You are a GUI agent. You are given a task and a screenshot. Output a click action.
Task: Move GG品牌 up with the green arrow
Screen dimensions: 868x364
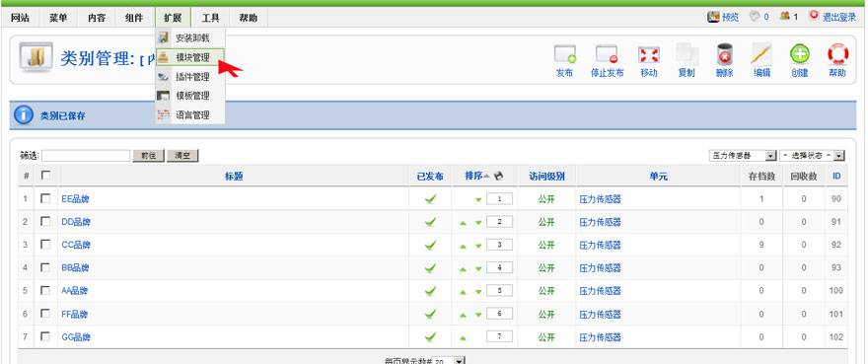pyautogui.click(x=463, y=338)
